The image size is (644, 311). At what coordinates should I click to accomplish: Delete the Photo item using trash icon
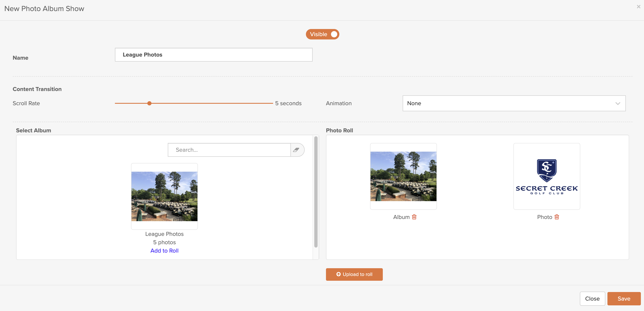[x=556, y=217]
